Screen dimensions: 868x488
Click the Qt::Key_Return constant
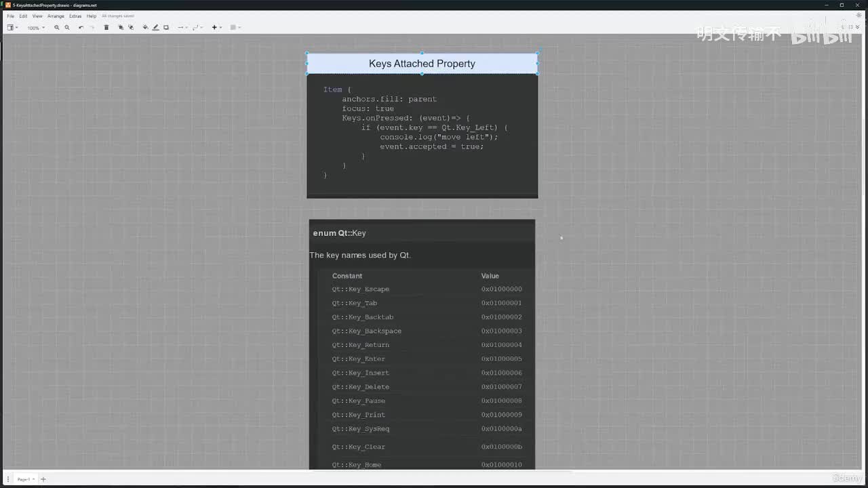[361, 345]
